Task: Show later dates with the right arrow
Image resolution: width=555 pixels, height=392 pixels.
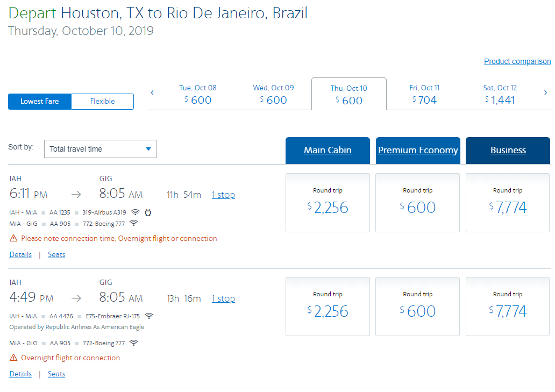Action: tap(545, 93)
